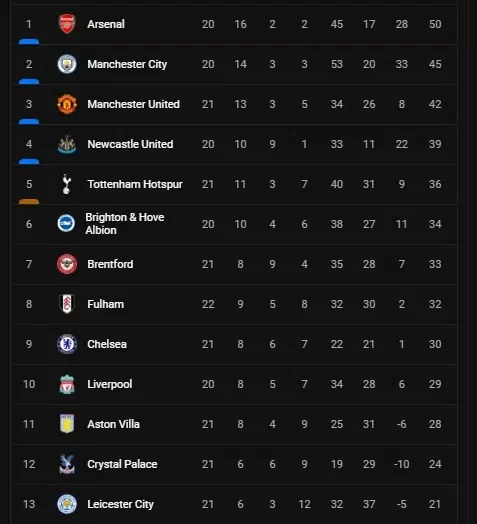This screenshot has height=524, width=477.
Task: Click the Chelsea lion crest
Action: tap(67, 344)
